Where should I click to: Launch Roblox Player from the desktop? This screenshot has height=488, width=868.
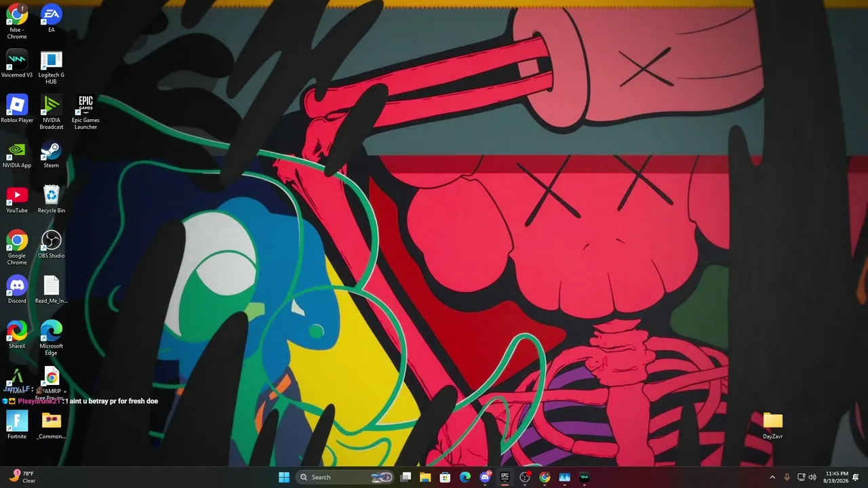click(x=17, y=108)
